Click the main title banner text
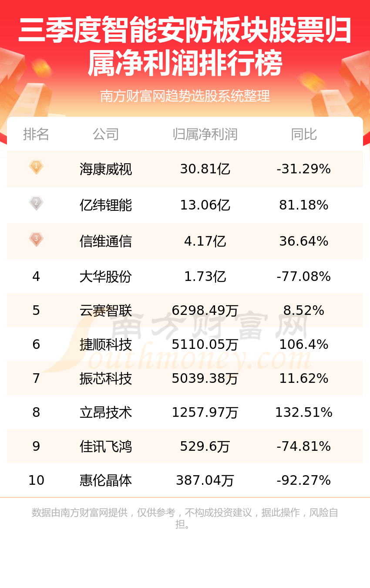Screen dimensions: 370x588 point(185,47)
